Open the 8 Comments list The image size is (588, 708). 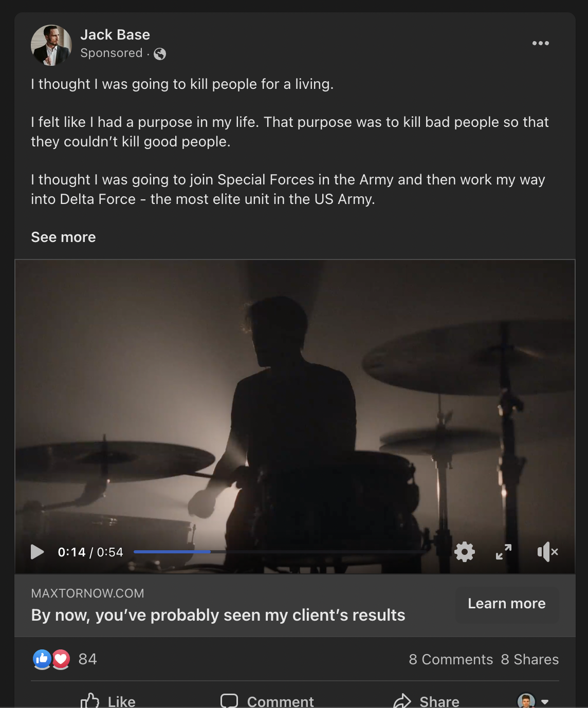[x=451, y=659]
